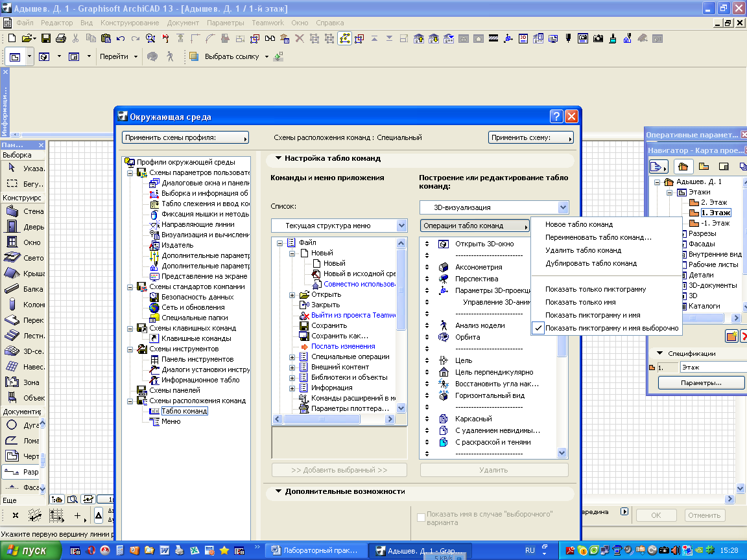
Task: Collapse 'Настройка табло команд' section
Action: [279, 158]
